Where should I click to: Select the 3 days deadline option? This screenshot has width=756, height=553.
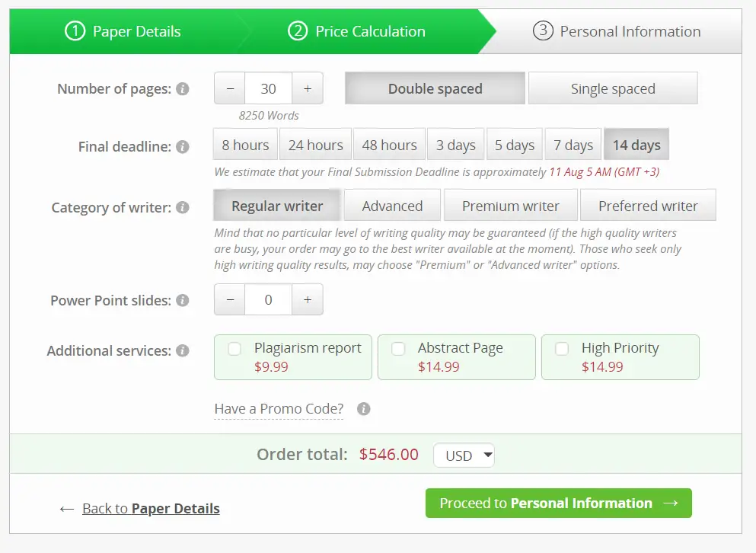[455, 144]
